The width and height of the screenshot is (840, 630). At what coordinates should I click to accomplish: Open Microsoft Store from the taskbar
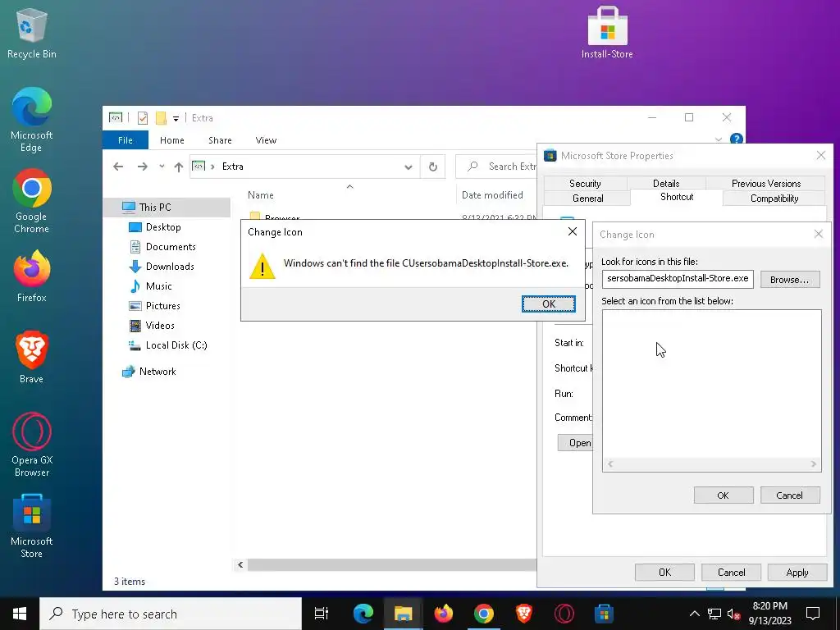[605, 614]
